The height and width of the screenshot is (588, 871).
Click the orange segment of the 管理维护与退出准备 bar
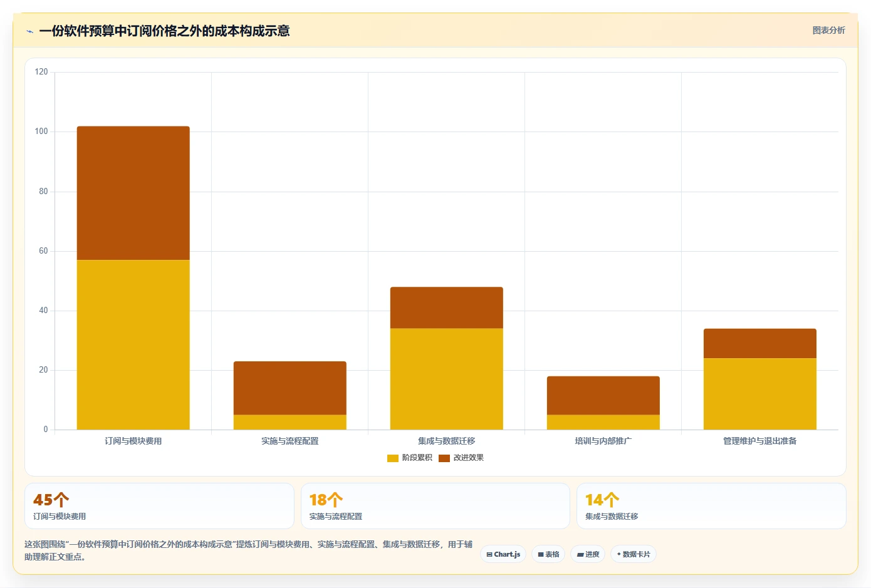[x=760, y=343]
